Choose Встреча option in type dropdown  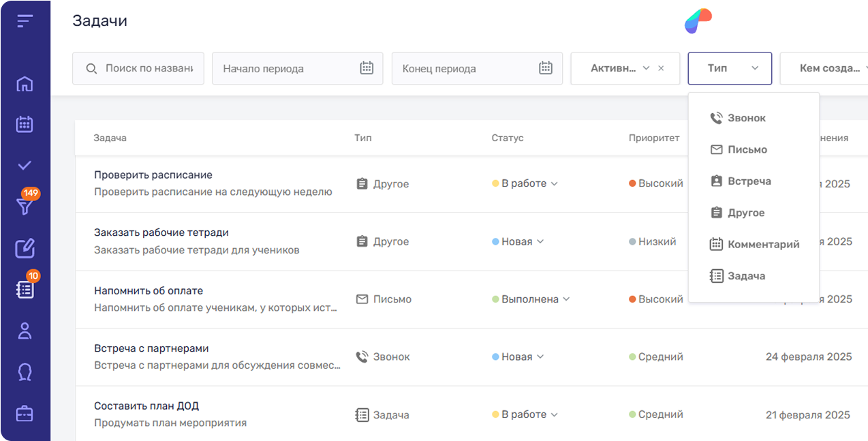(749, 181)
